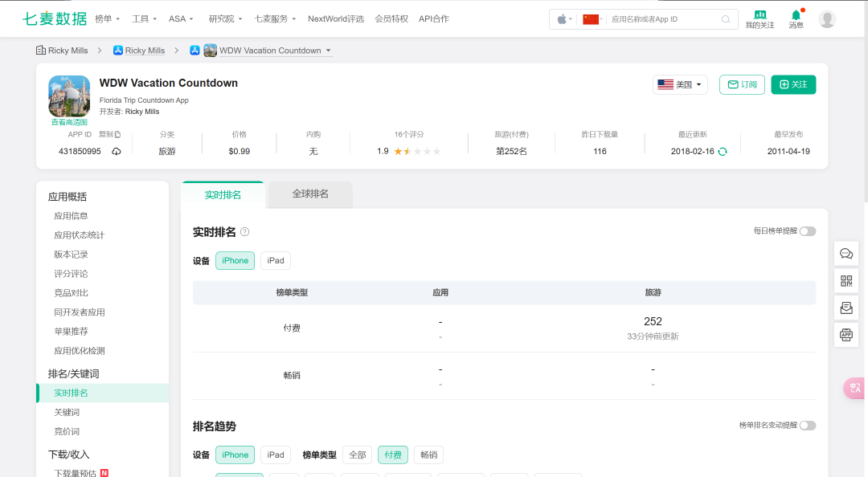Open 应用状态统计 in sidebar
The image size is (868, 477).
(79, 235)
